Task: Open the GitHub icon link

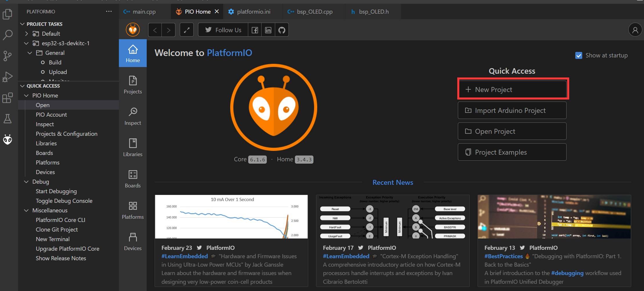Action: [282, 30]
